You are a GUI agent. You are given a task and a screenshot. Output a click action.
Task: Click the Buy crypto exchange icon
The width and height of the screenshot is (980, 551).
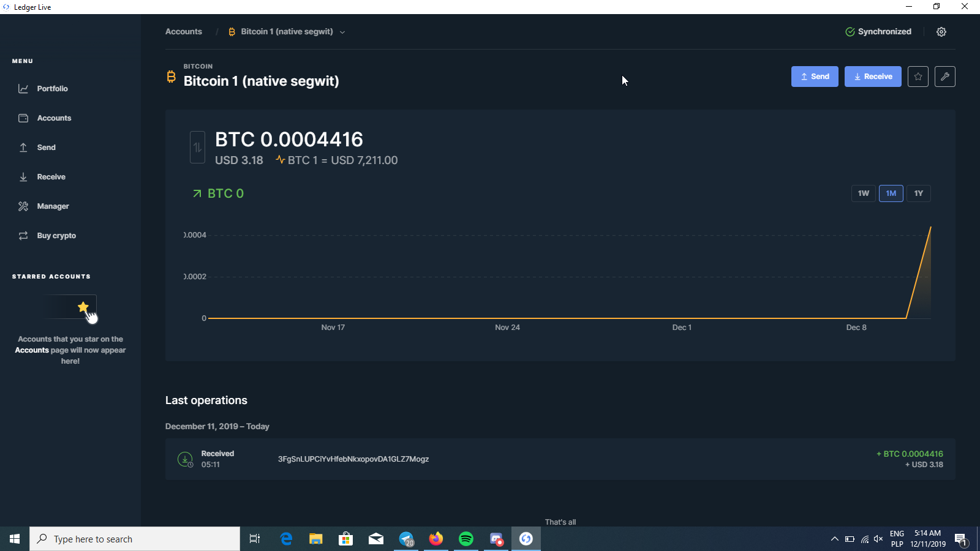coord(23,236)
